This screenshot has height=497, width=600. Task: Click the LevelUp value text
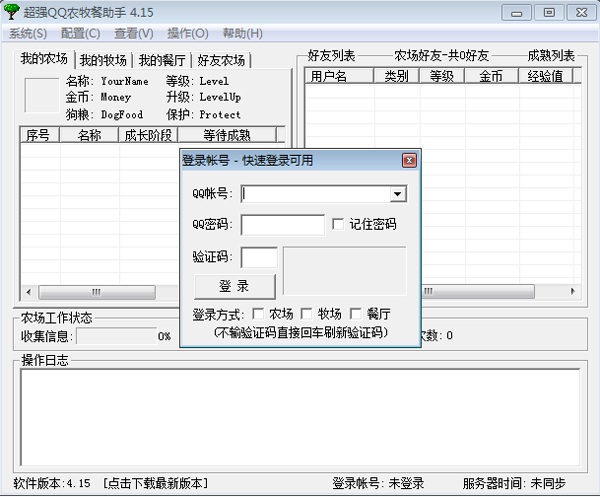pyautogui.click(x=220, y=98)
